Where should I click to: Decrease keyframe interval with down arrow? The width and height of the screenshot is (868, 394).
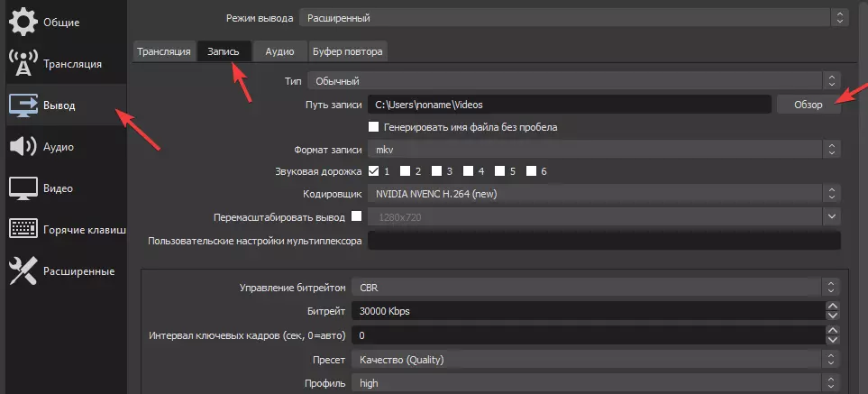832,340
